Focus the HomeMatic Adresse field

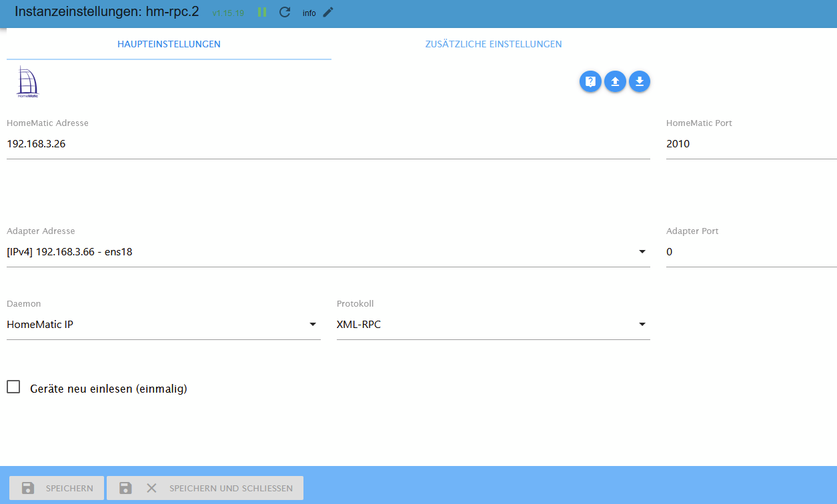328,143
